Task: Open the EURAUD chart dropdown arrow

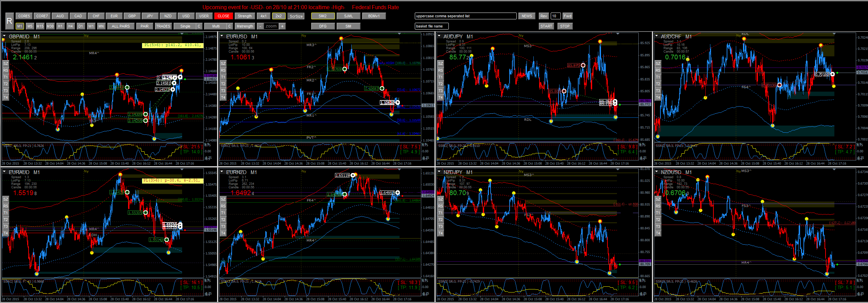Action: click(4, 172)
